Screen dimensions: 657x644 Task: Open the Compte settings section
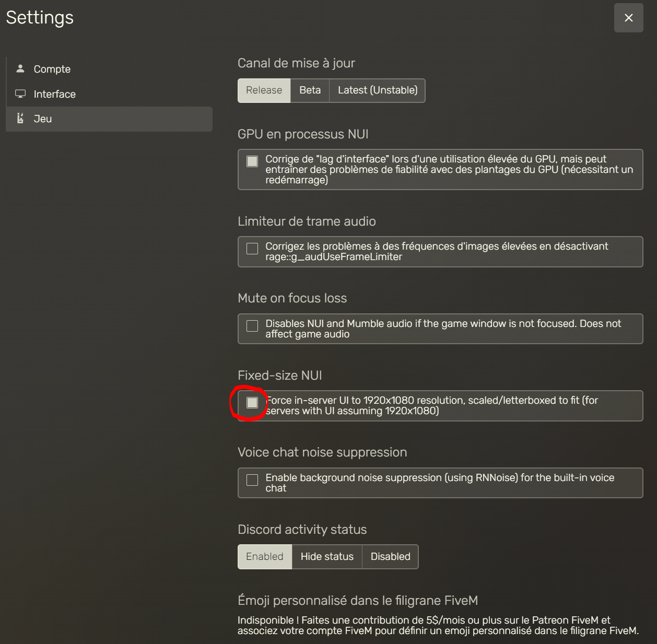(x=52, y=69)
